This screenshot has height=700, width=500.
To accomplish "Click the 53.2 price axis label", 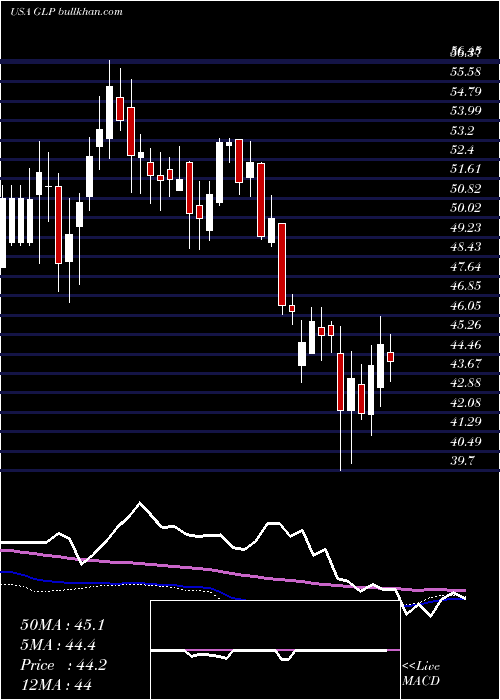I will coord(463,130).
